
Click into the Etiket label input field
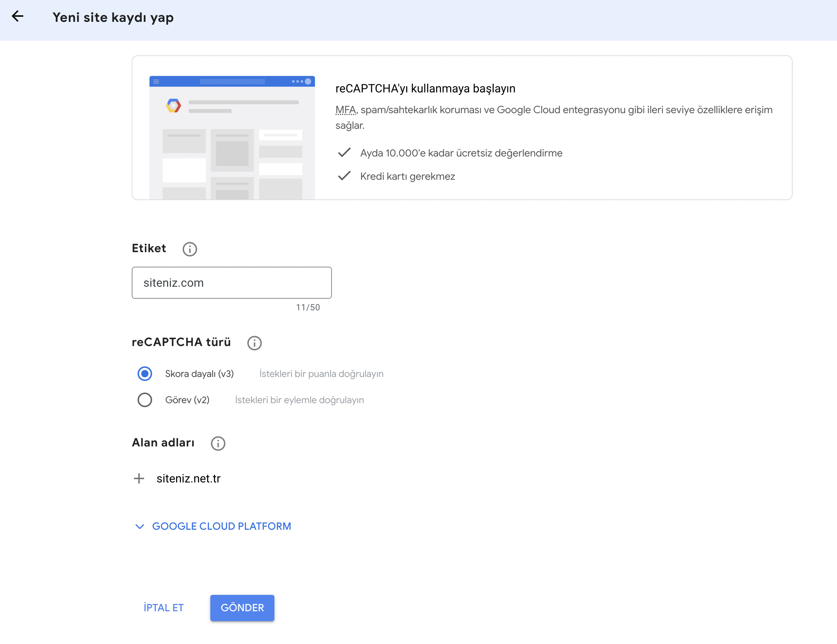231,283
